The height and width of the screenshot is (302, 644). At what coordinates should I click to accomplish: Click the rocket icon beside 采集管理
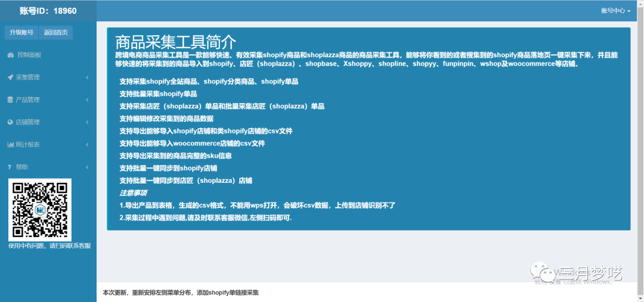tap(10, 77)
